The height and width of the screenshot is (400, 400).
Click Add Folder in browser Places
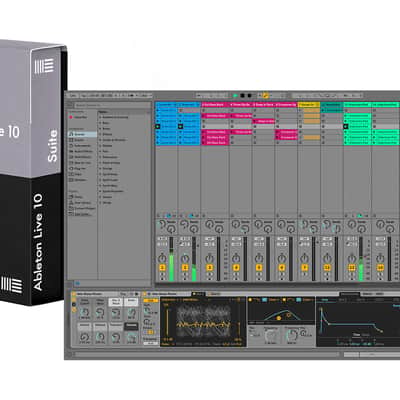[82, 214]
